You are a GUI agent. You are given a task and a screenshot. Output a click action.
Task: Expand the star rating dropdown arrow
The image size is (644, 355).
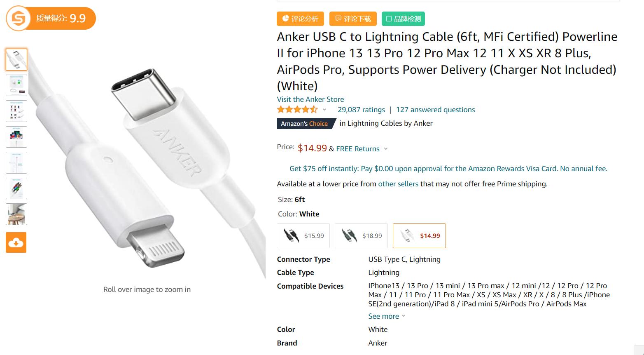pyautogui.click(x=324, y=110)
